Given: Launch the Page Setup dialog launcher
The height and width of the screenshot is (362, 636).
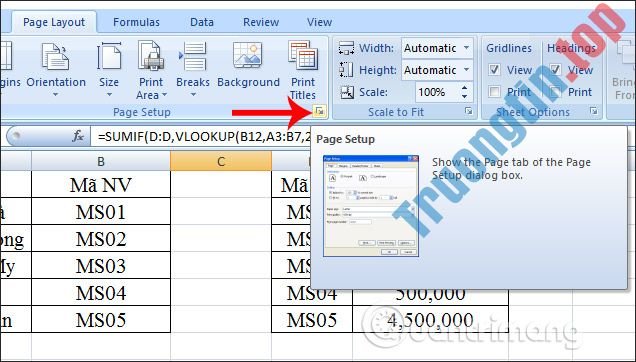Looking at the screenshot, I should click(320, 111).
